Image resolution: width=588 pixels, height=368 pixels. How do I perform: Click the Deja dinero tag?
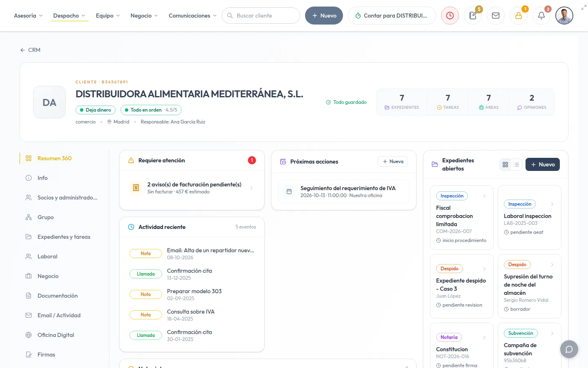pyautogui.click(x=96, y=110)
